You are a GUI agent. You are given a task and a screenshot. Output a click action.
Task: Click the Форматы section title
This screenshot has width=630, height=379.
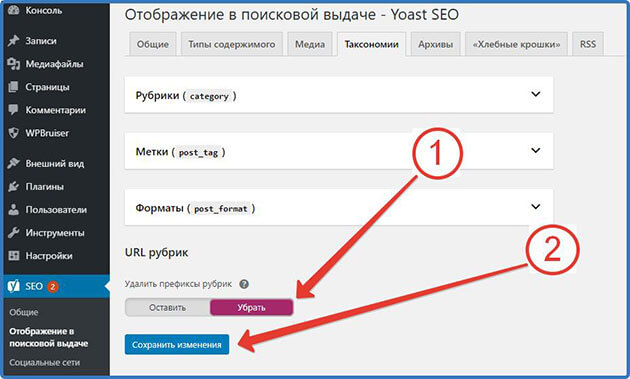click(159, 208)
